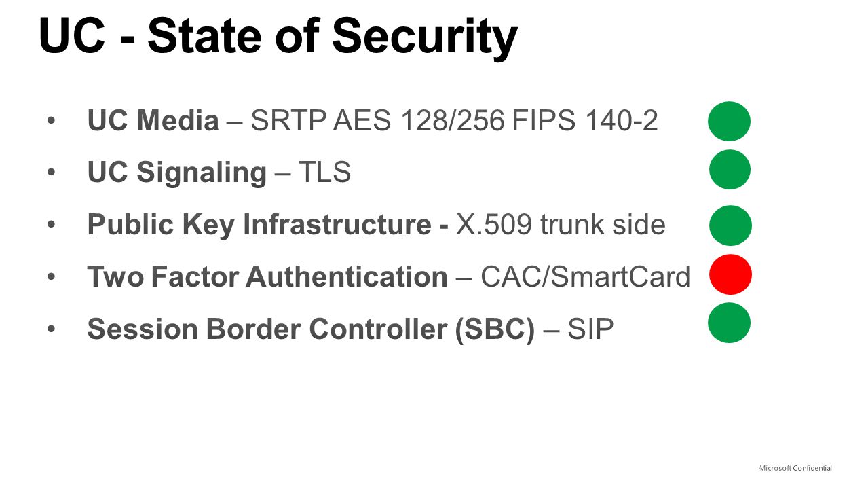This screenshot has height=489, width=868.
Task: Select the Session Border Controller (SBC) label
Action: pos(311,329)
